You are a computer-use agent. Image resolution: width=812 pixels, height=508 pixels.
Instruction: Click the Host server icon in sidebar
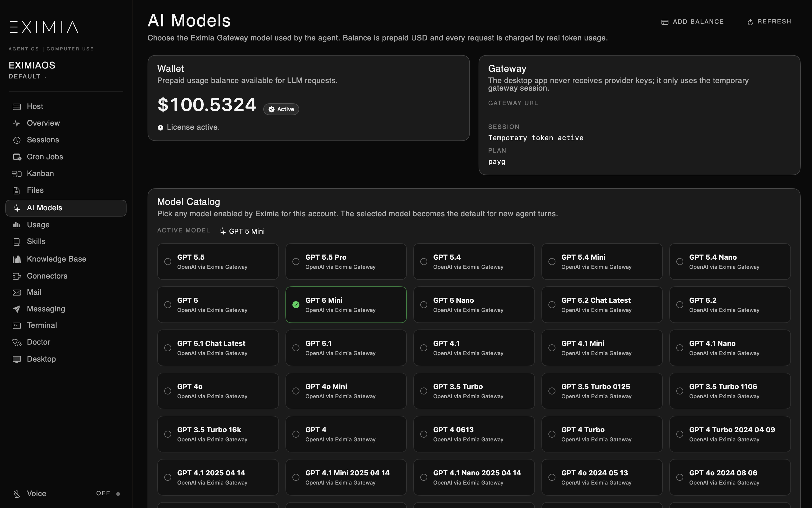(x=16, y=107)
